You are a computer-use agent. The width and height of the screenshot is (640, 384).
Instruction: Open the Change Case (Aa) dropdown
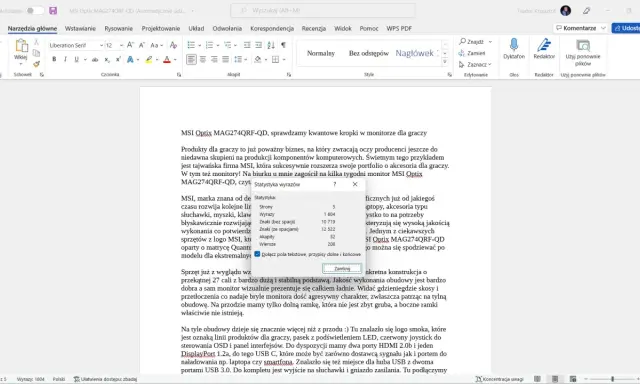click(157, 45)
